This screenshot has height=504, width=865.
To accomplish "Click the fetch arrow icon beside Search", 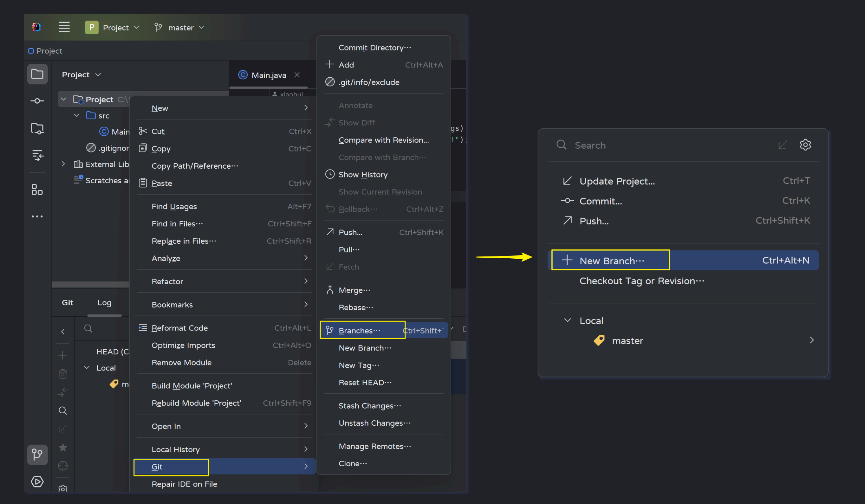I will 782,145.
